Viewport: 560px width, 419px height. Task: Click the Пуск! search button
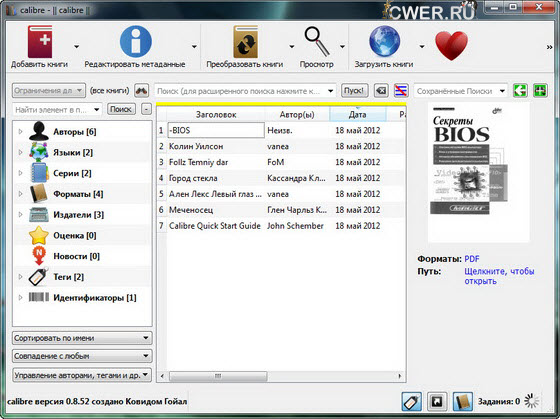[354, 91]
